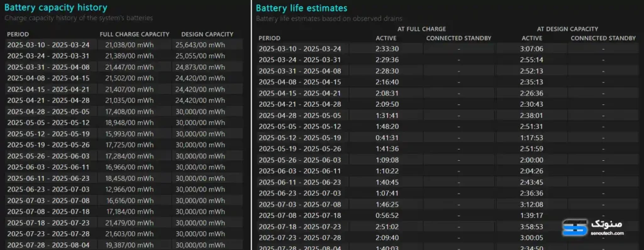Select the DESIGN CAPACITY column header
This screenshot has width=644, height=250.
pyautogui.click(x=207, y=35)
